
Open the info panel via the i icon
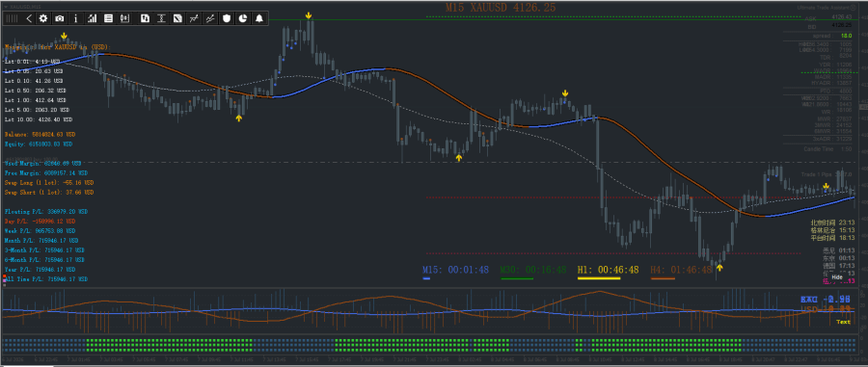click(x=76, y=18)
